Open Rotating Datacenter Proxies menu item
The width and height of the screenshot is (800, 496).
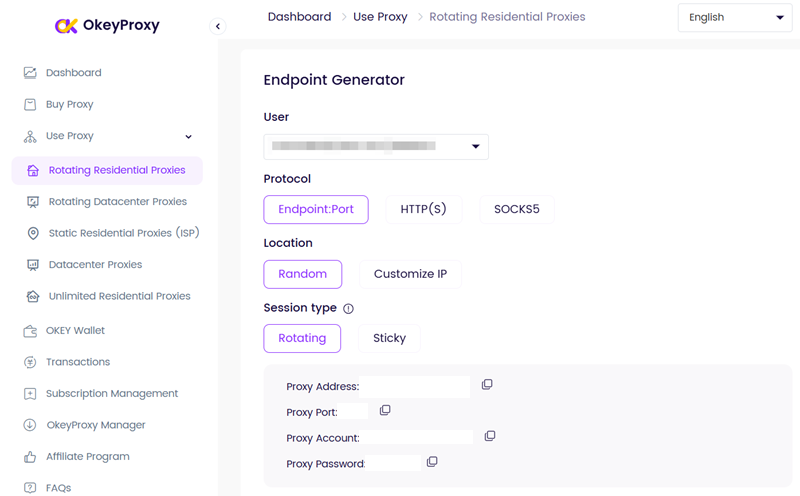(x=118, y=202)
